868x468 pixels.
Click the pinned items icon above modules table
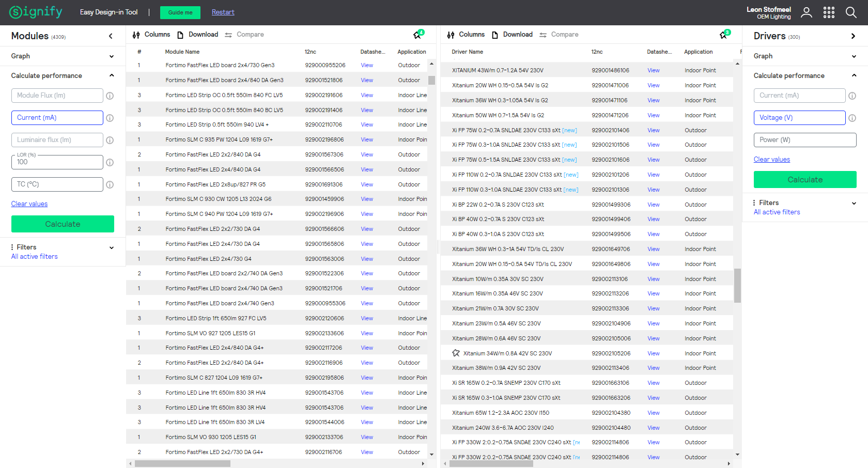417,35
